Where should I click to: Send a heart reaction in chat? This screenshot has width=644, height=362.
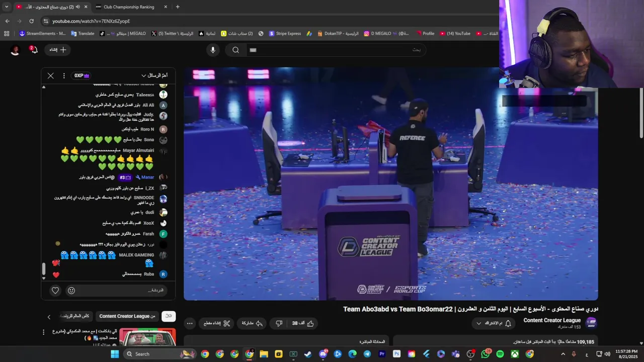point(55,290)
